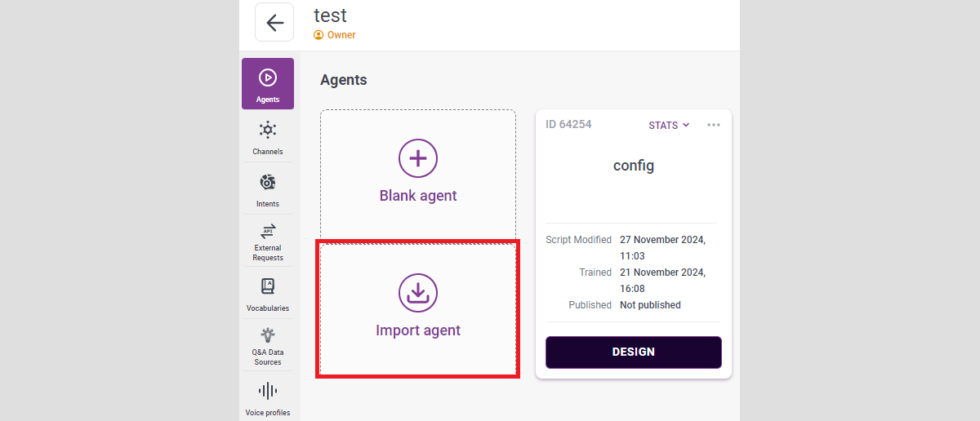Click the Not published status

point(650,305)
